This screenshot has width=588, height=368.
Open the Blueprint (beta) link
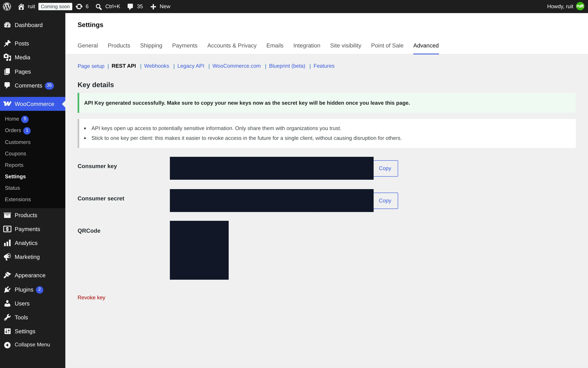click(287, 66)
